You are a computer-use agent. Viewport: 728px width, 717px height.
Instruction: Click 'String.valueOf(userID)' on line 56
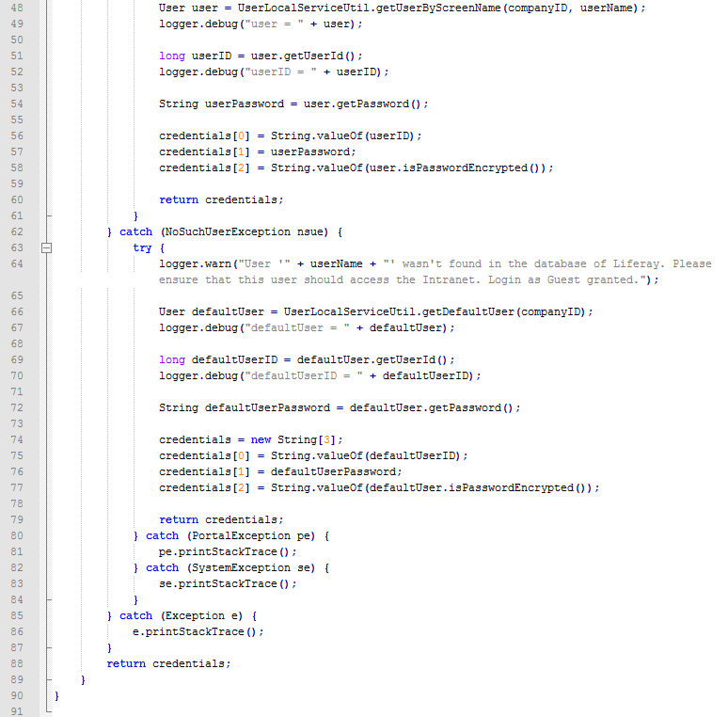coord(342,135)
